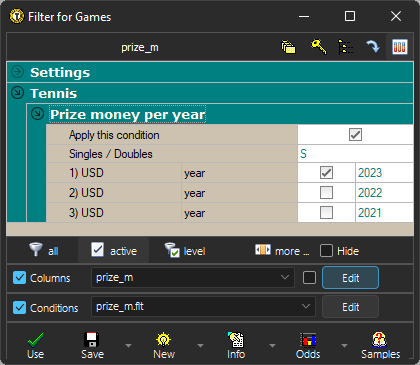Screen dimensions: 420x365
Task: Check the 3) USD year 2021 checkbox
Action: click(x=326, y=212)
